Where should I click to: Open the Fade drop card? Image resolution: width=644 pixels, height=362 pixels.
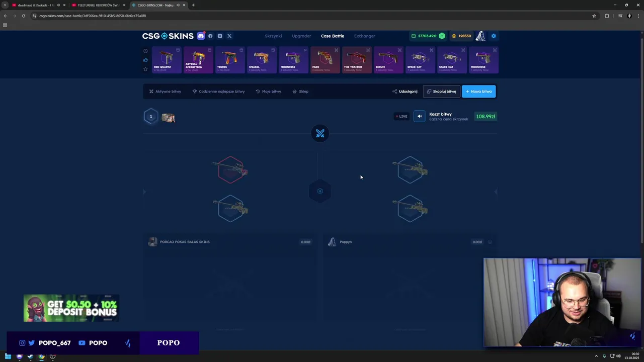click(325, 60)
